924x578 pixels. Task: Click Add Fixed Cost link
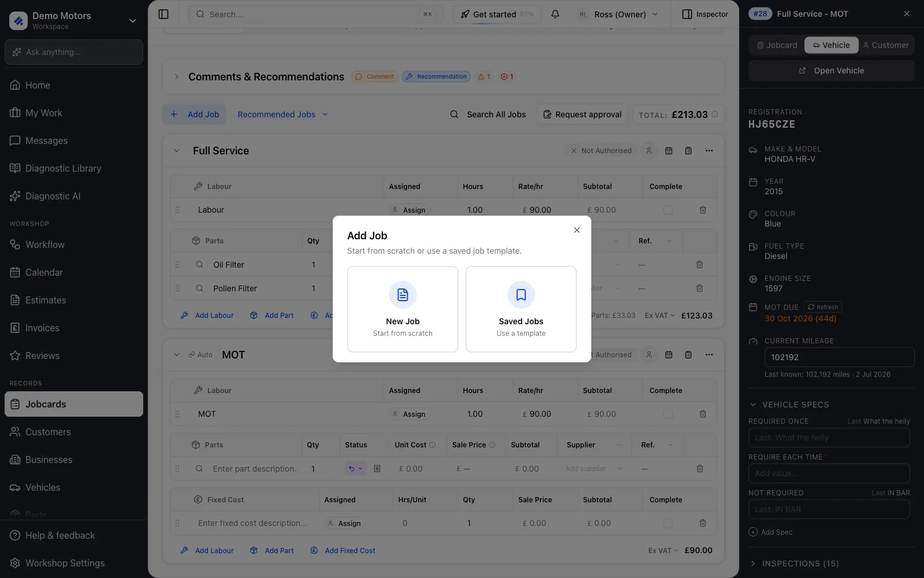(343, 551)
